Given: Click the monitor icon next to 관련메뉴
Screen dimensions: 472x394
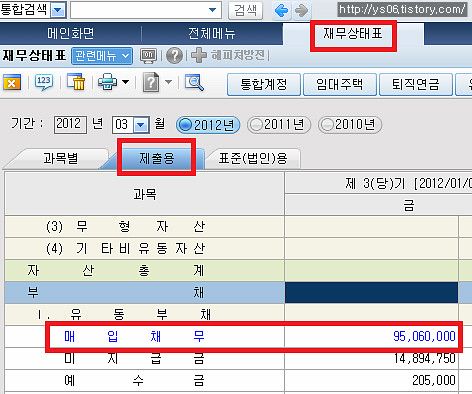Looking at the screenshot, I should (148, 56).
